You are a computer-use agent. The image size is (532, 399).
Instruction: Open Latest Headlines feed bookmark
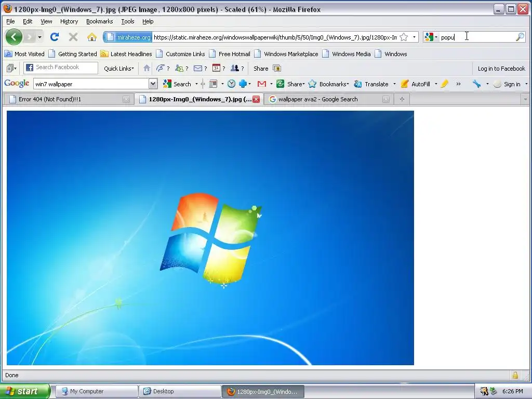(x=126, y=54)
